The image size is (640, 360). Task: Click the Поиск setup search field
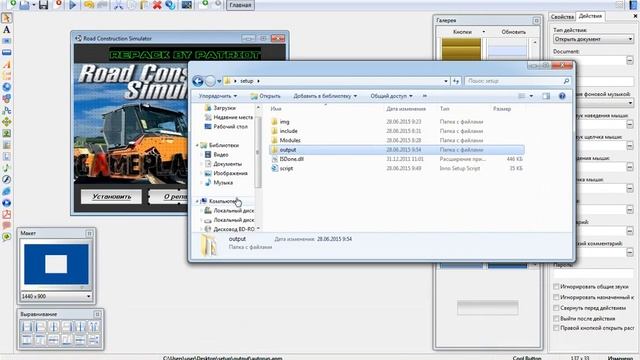click(517, 81)
